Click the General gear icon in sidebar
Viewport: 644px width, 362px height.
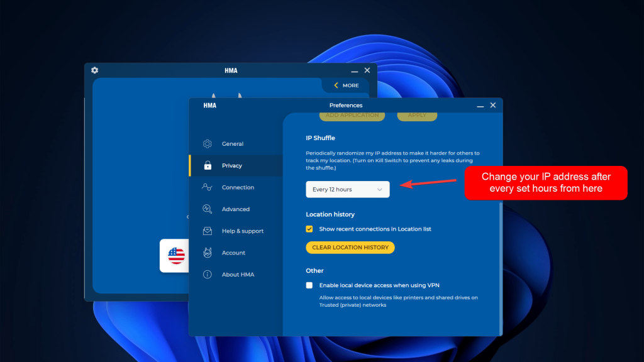coord(208,144)
